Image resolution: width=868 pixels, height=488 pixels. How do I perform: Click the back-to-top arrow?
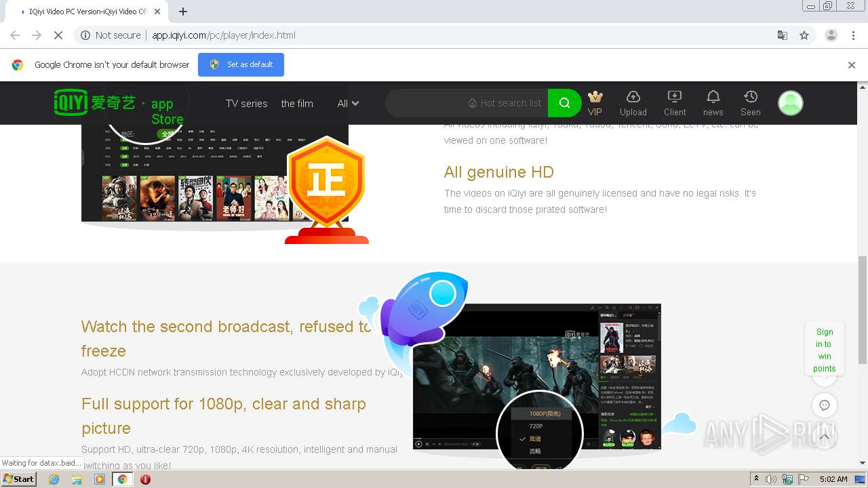point(825,437)
